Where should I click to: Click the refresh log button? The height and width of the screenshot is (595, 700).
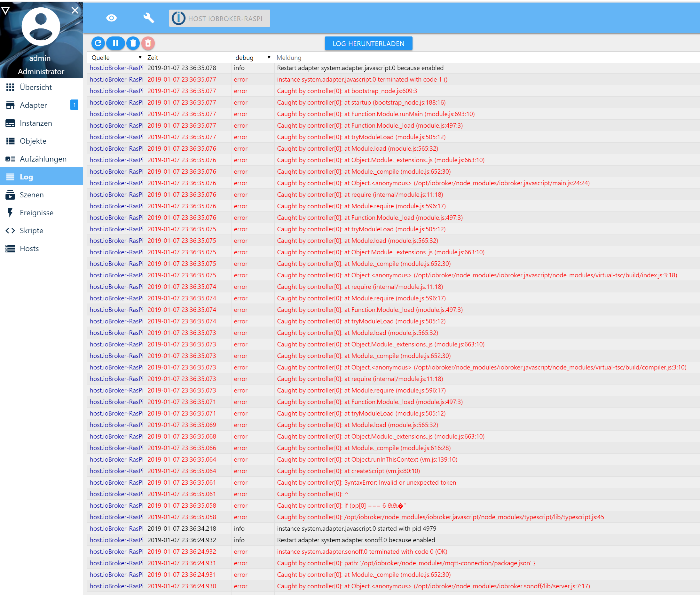tap(98, 43)
